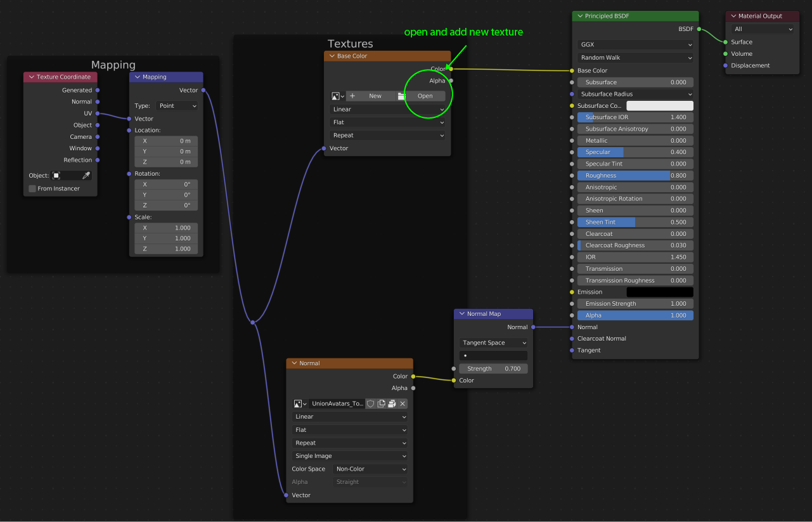Viewport: 812px width, 522px height.
Task: Click the Clearcoat Roughness 0.030 slider
Action: click(x=635, y=245)
